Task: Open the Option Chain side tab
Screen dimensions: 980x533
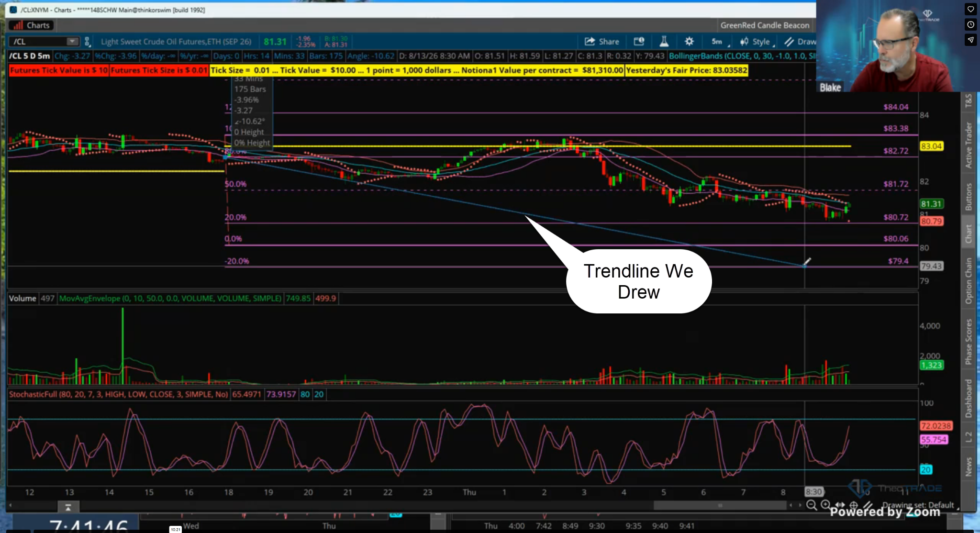Action: coord(969,281)
